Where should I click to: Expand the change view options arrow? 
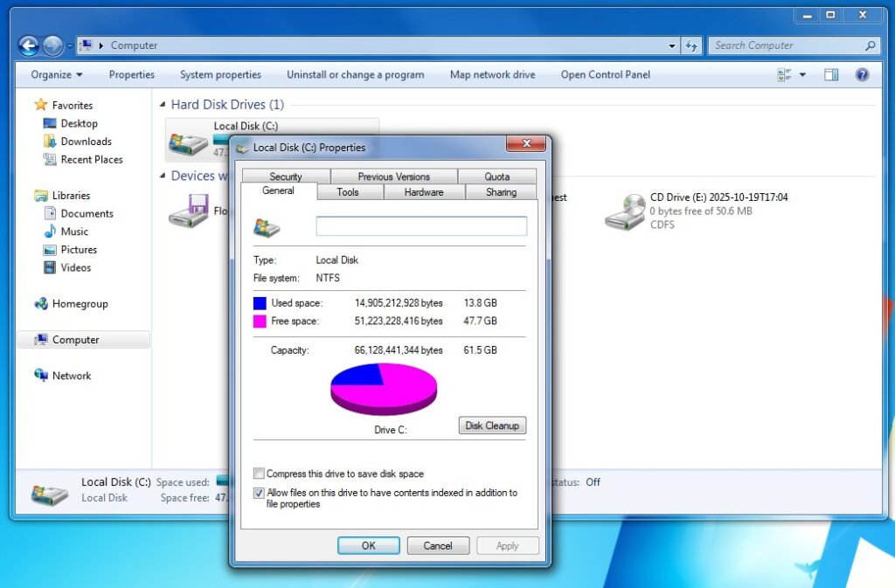[x=802, y=75]
